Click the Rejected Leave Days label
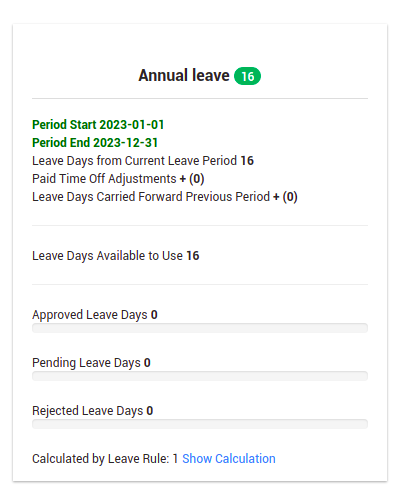This screenshot has height=487, width=398. coord(88,411)
